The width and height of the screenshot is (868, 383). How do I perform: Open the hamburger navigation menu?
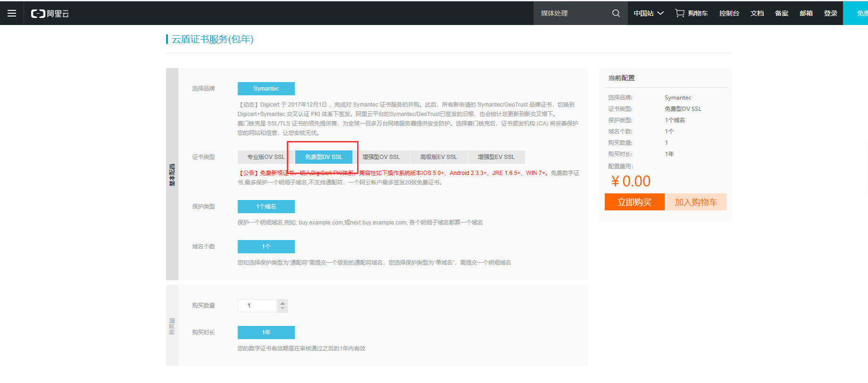click(x=12, y=13)
